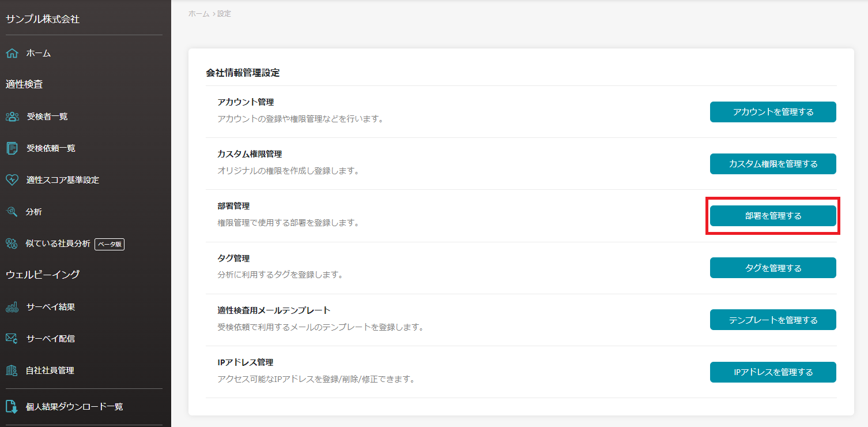This screenshot has height=427, width=868.
Task: Click the Home house icon in sidebar
Action: coord(12,53)
